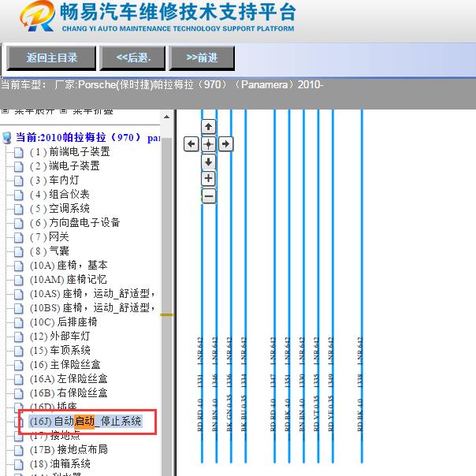Open (16B) 右保险丝盒
476x476 pixels.
pyautogui.click(x=69, y=392)
